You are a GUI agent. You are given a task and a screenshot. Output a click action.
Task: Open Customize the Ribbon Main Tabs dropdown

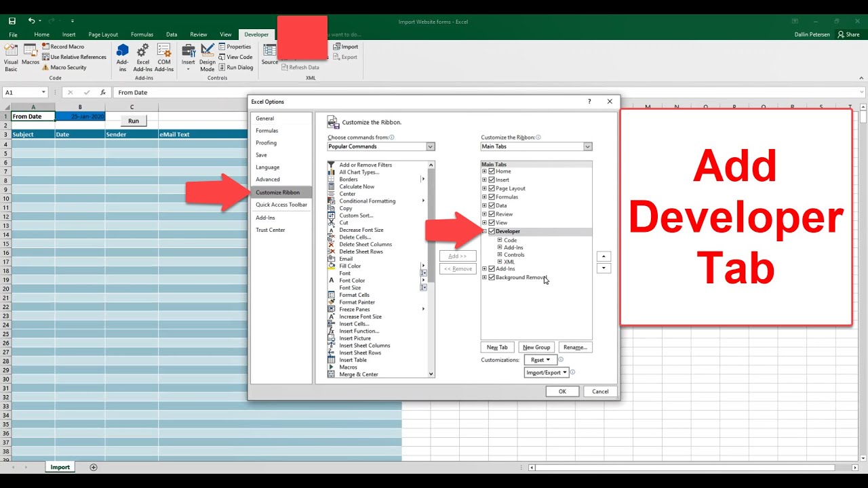(587, 146)
